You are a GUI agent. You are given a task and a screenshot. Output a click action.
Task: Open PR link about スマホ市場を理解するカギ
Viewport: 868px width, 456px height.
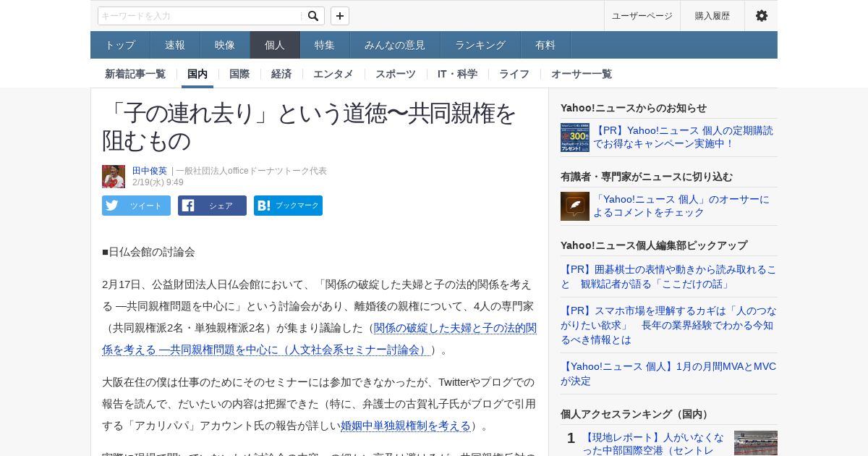pos(668,325)
